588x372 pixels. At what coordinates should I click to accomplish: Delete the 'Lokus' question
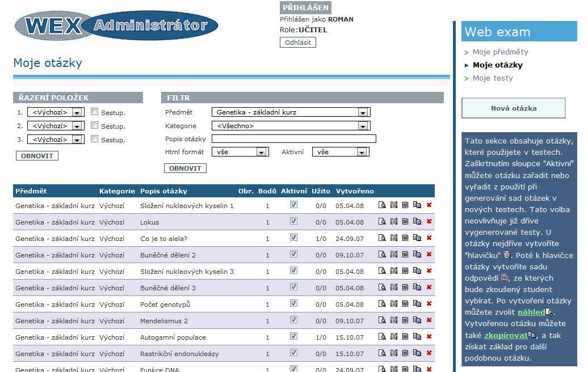pyautogui.click(x=429, y=221)
